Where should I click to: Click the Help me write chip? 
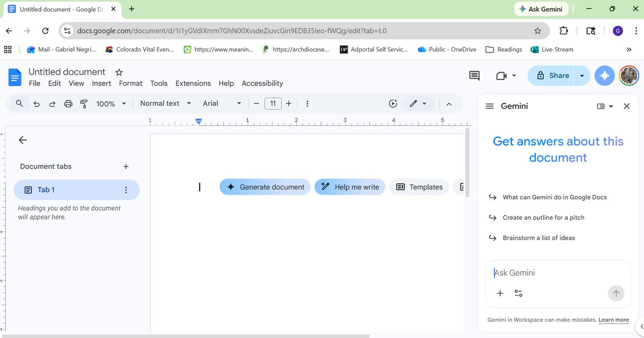[x=350, y=187]
